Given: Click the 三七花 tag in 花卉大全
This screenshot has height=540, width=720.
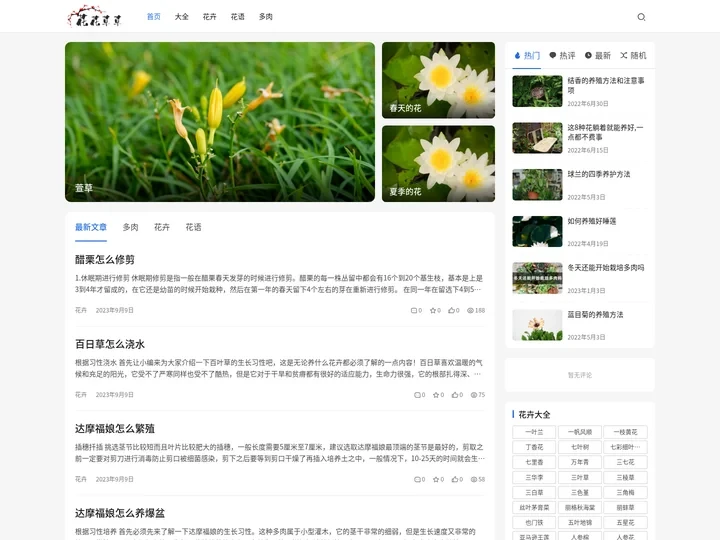Looking at the screenshot, I should pyautogui.click(x=625, y=462).
